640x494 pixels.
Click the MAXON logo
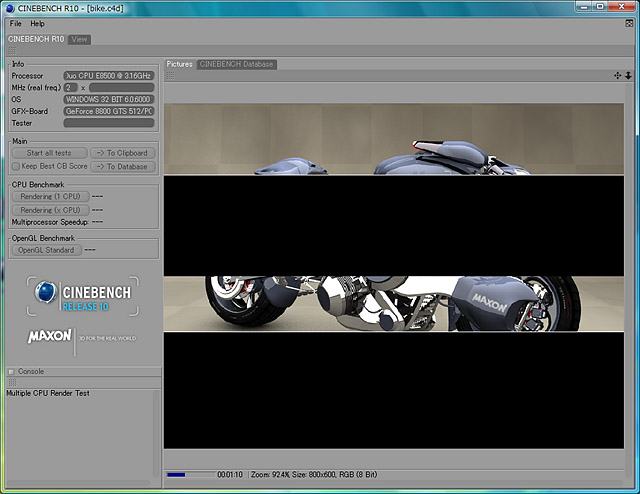(x=50, y=336)
